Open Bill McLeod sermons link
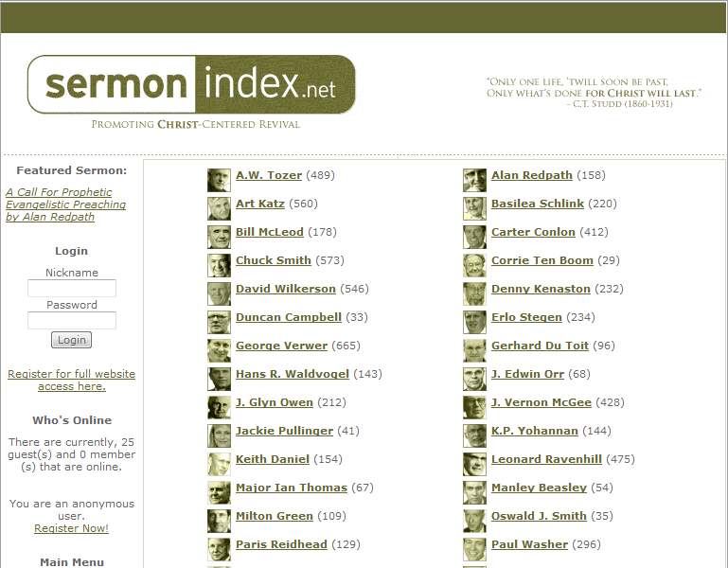The height and width of the screenshot is (568, 728). (269, 232)
